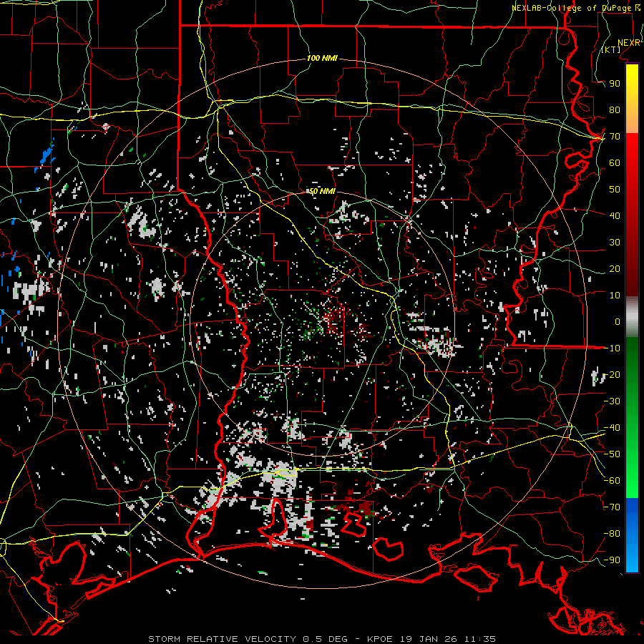Click the '50 NMI' range ring label
644x644 pixels.
(322, 191)
